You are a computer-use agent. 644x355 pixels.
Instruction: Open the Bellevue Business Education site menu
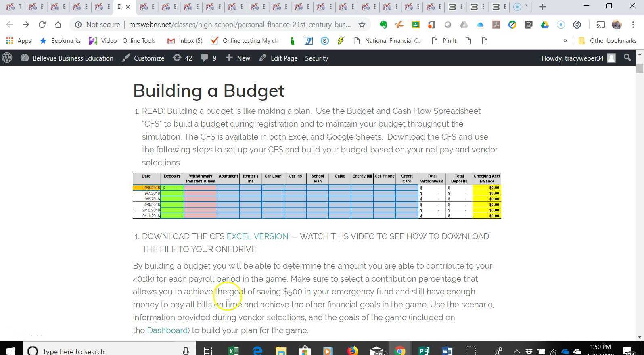pyautogui.click(x=67, y=58)
